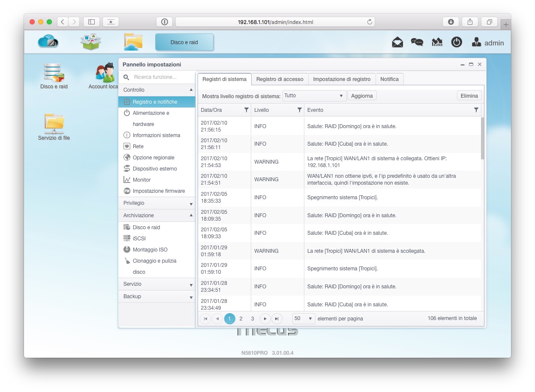Go to page 3 of the logs

pos(252,318)
